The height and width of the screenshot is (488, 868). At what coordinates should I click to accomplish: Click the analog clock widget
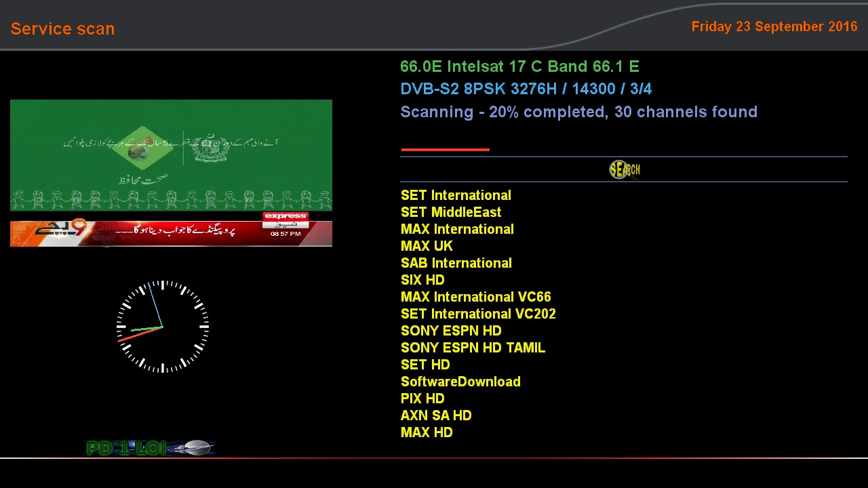click(163, 327)
